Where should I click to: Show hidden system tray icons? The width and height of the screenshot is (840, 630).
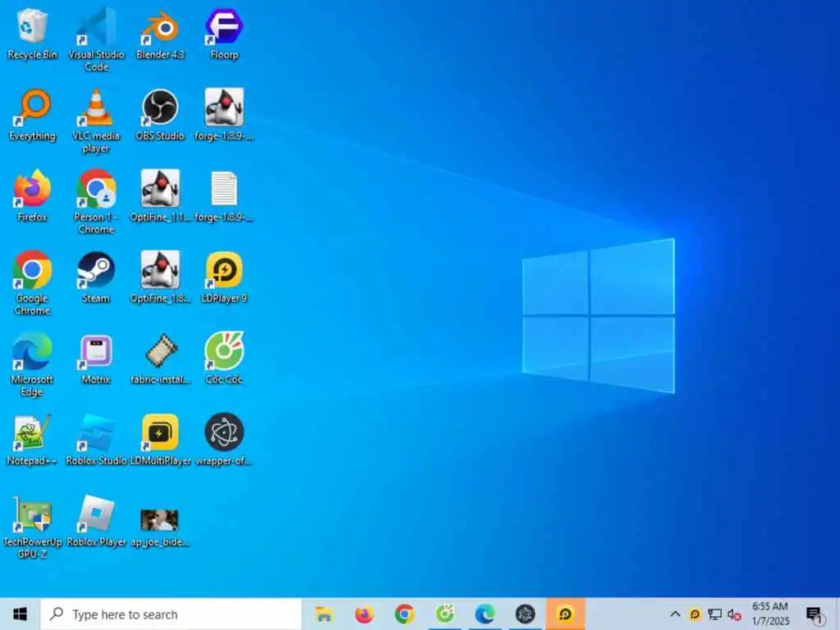tap(675, 614)
